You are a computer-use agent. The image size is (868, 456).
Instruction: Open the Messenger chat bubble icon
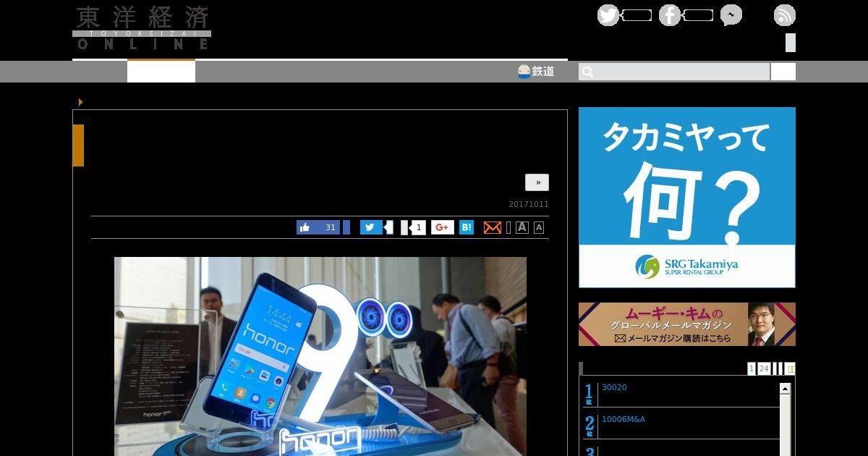(x=731, y=15)
